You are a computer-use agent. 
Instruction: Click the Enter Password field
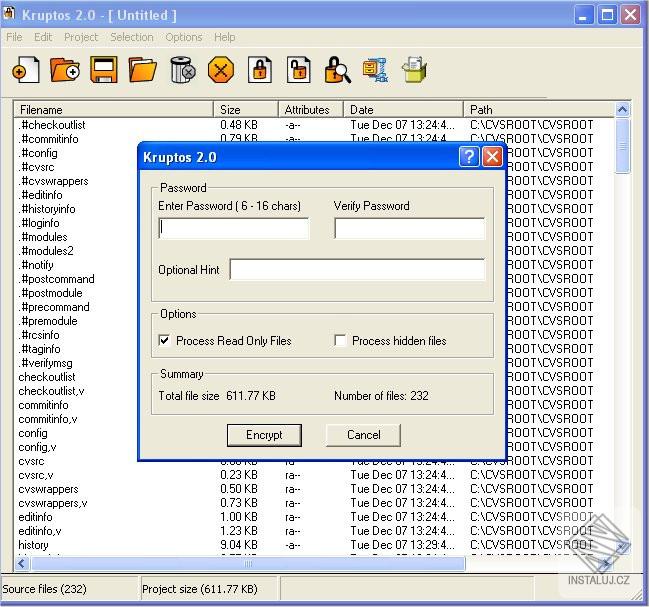click(233, 228)
